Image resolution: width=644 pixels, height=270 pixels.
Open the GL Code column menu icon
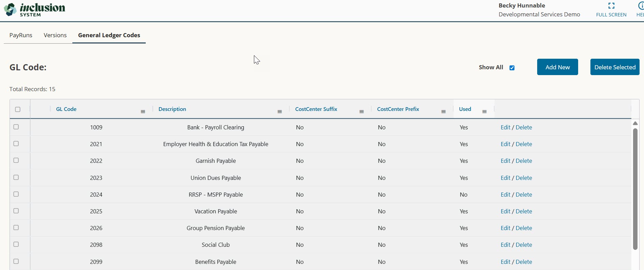click(x=143, y=112)
